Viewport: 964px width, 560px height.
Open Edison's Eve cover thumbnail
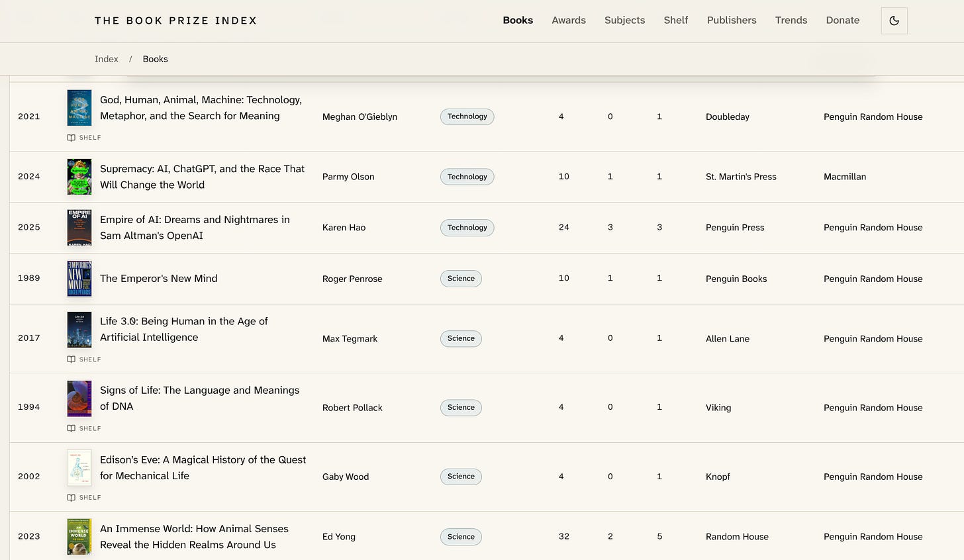(x=79, y=467)
